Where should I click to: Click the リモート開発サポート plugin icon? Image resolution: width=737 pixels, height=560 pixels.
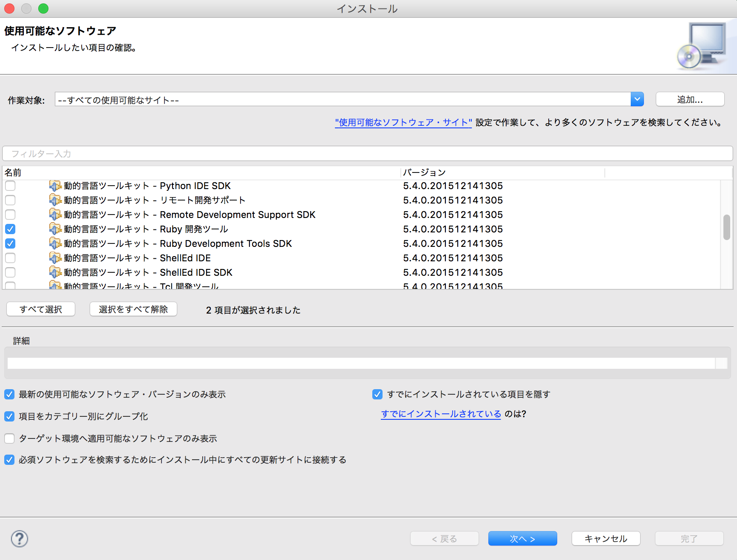coord(56,200)
